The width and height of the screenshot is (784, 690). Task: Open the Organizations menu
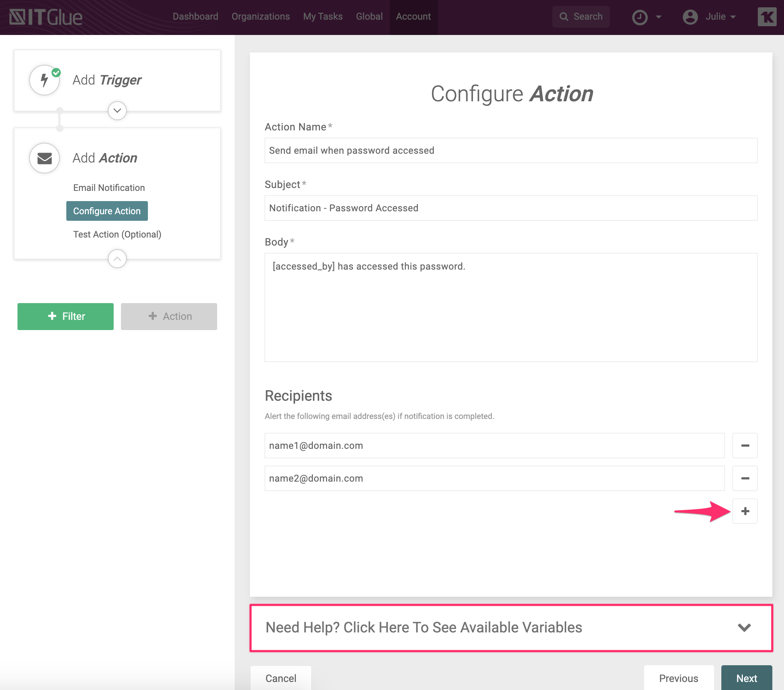tap(260, 16)
